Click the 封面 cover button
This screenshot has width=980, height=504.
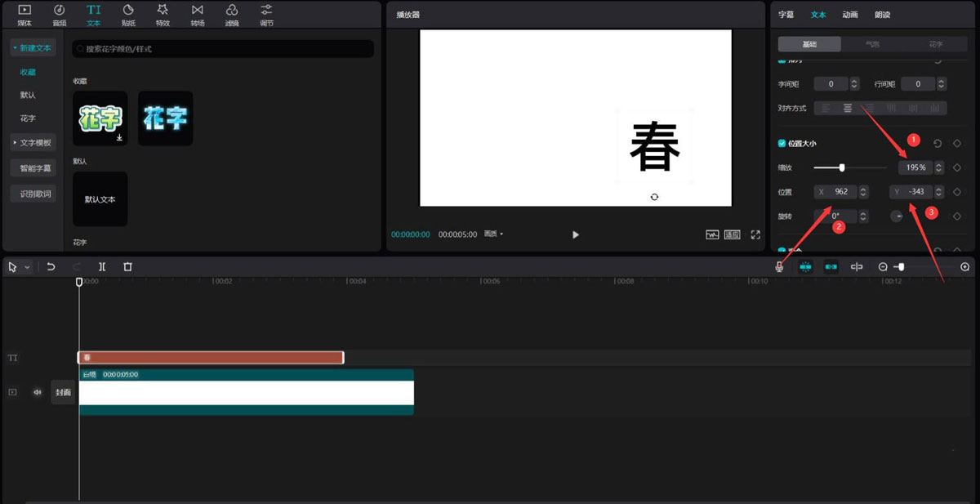[63, 392]
